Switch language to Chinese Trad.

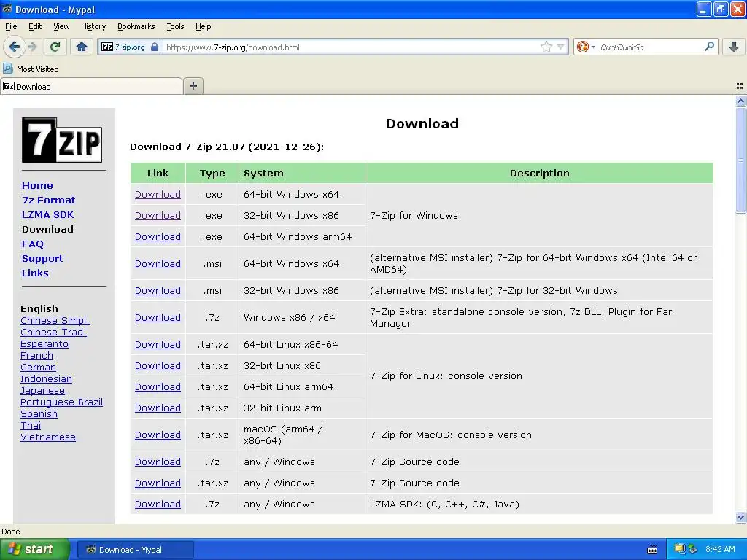coord(53,332)
